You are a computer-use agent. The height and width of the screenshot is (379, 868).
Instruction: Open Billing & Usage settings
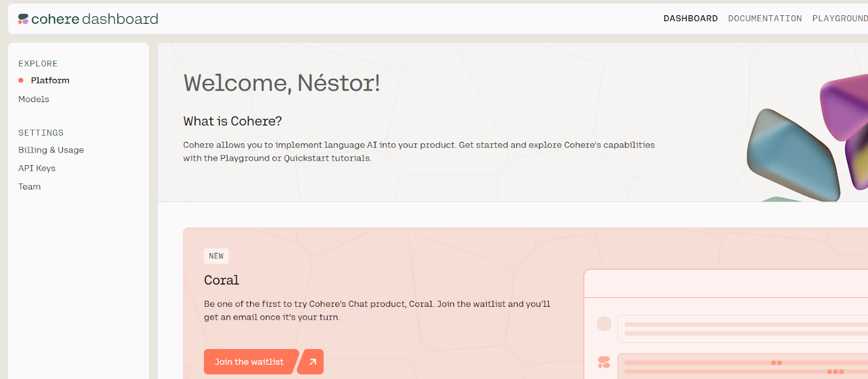[51, 150]
